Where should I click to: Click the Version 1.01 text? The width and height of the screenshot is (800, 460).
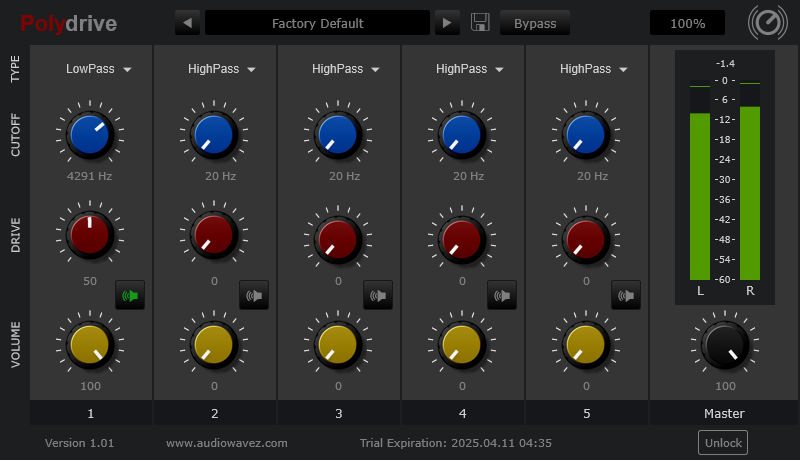tap(79, 443)
